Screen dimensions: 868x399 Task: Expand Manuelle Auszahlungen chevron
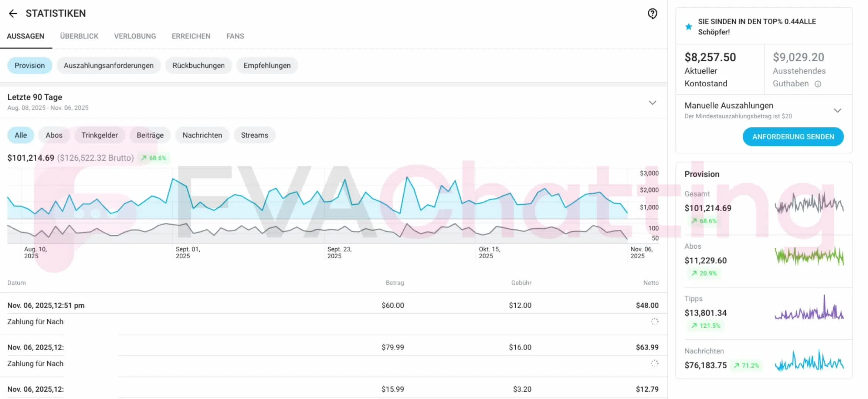[x=837, y=110]
